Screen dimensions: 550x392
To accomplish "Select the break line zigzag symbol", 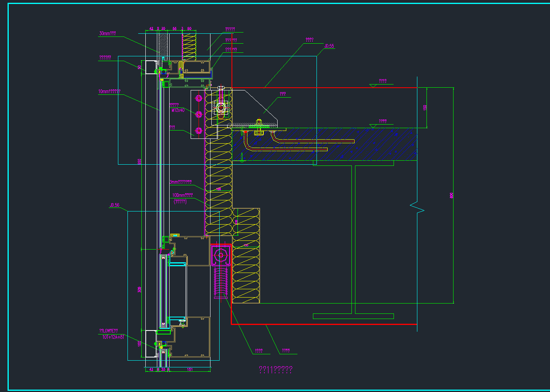I will pyautogui.click(x=417, y=208).
